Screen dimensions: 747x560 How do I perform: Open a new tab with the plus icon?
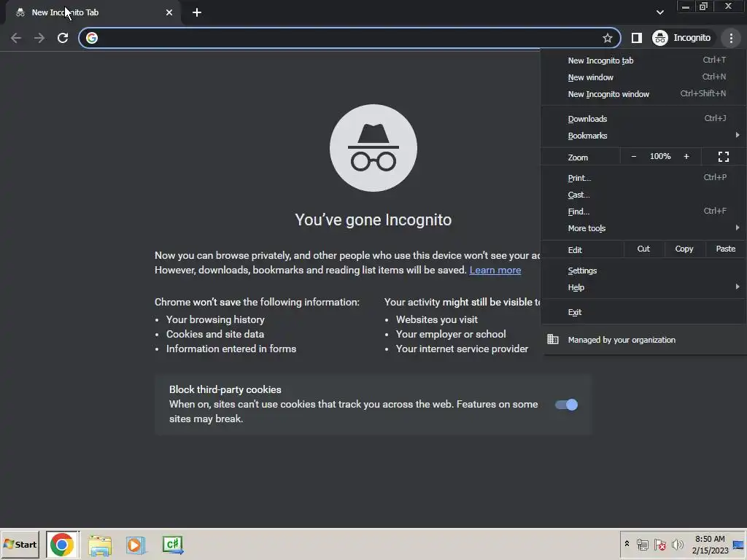click(197, 12)
